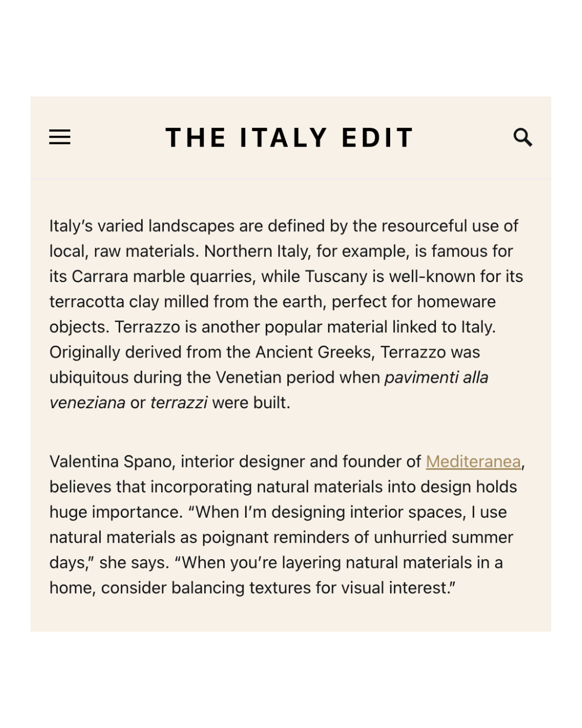Click the italic phrase "pavimenti alla"

[436, 377]
